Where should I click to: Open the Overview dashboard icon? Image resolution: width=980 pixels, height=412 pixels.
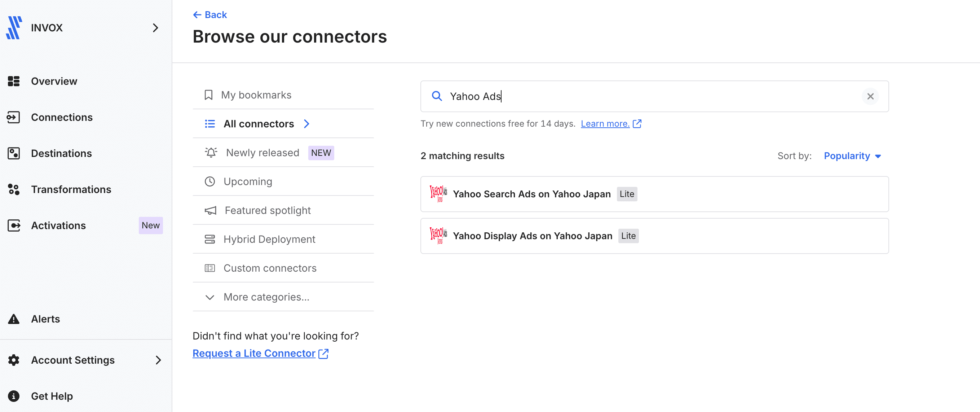tap(14, 81)
